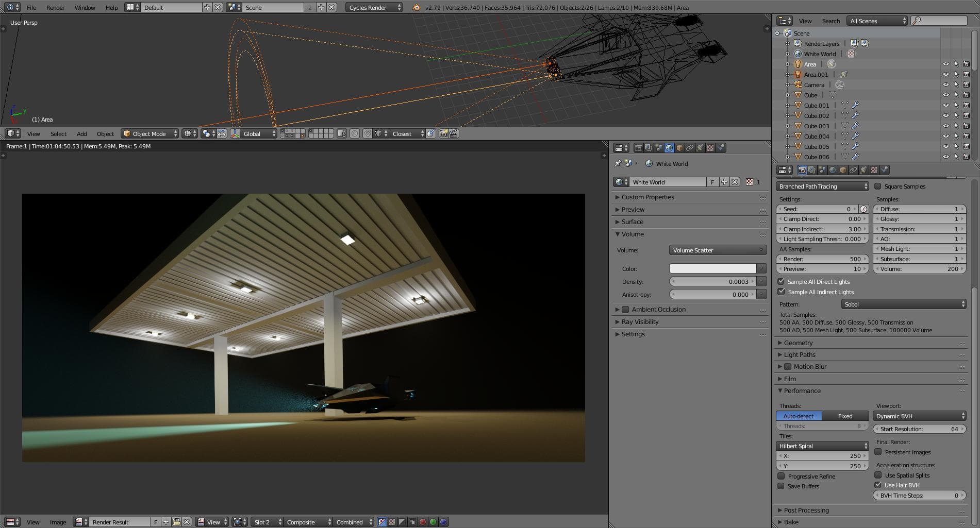Show red channel in image editor
The image size is (980, 528).
(x=423, y=522)
